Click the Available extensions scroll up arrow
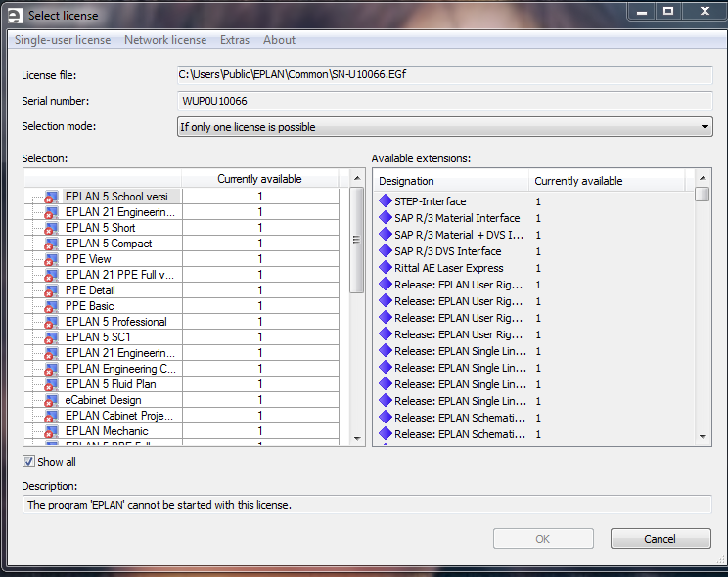The width and height of the screenshot is (728, 577). pyautogui.click(x=703, y=178)
